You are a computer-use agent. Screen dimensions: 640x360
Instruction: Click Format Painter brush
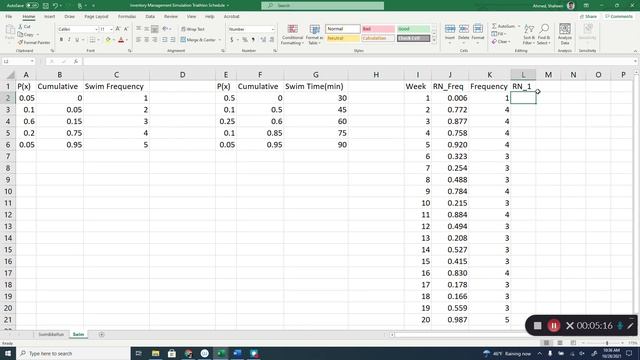coord(20,42)
